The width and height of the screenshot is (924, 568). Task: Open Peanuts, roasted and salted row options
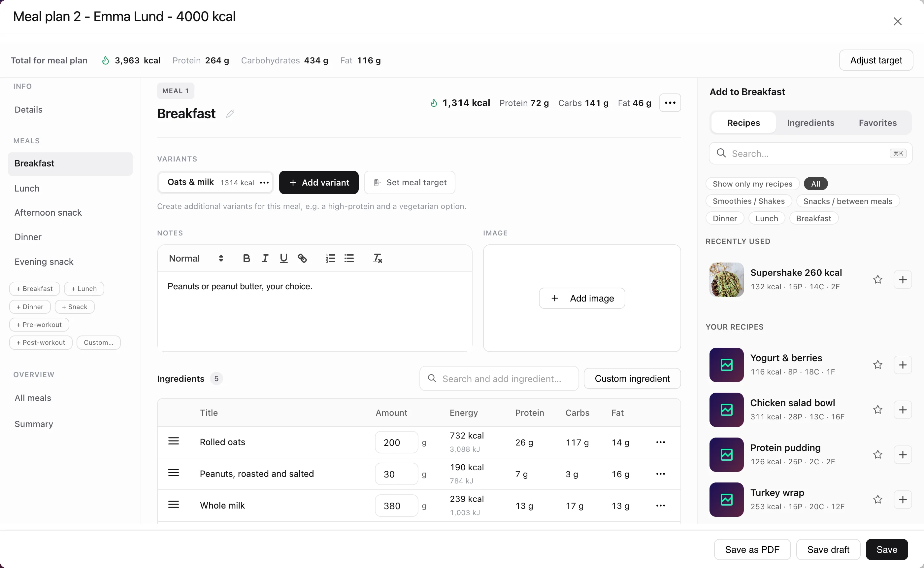pyautogui.click(x=661, y=474)
